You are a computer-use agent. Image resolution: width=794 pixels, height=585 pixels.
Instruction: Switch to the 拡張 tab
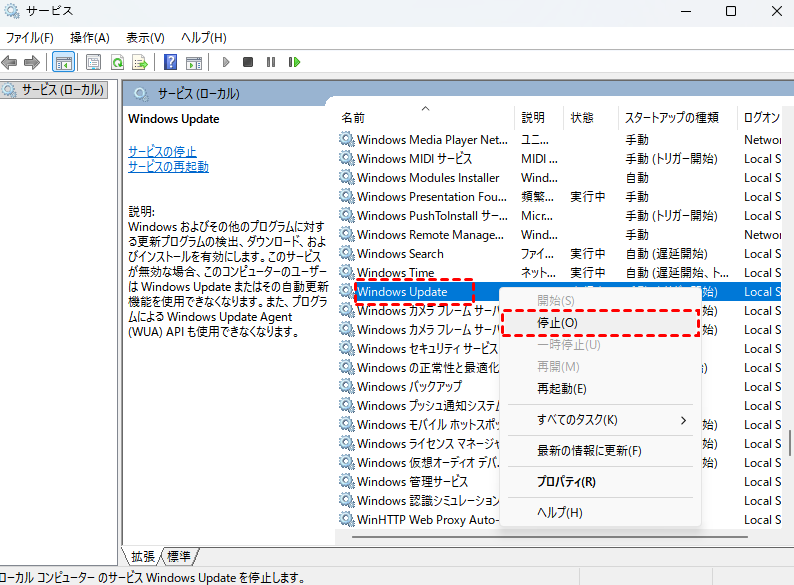(143, 557)
